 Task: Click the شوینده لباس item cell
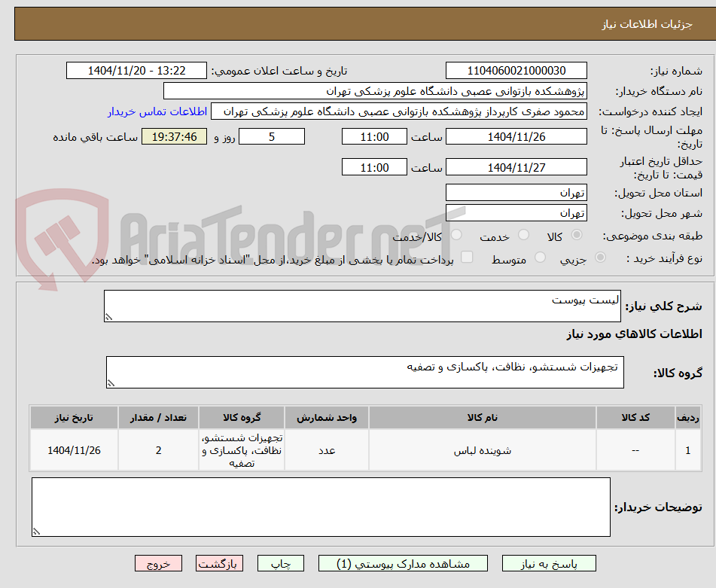coord(482,450)
